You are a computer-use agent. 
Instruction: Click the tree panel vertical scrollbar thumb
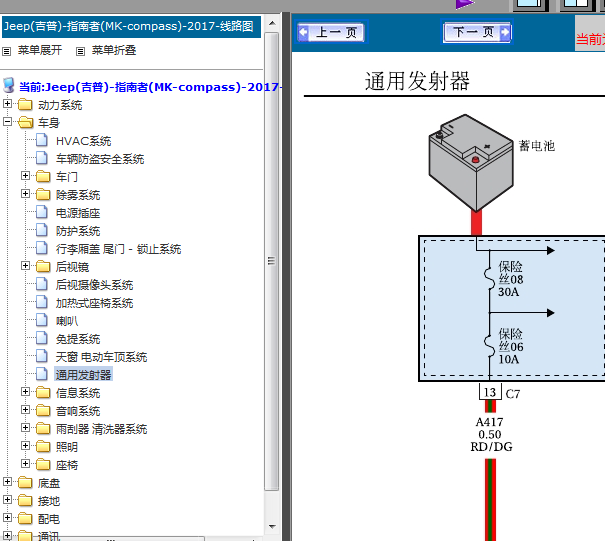point(272,261)
